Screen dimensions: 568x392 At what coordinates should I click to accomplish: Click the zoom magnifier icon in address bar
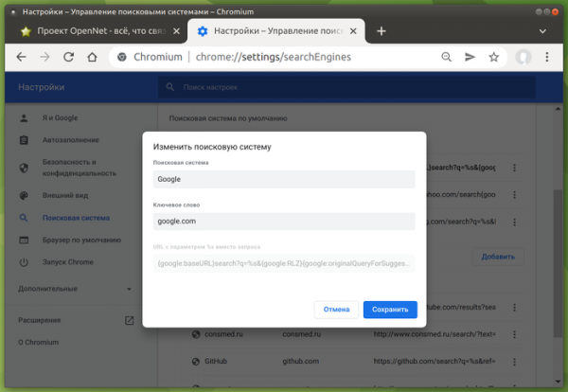click(x=445, y=57)
